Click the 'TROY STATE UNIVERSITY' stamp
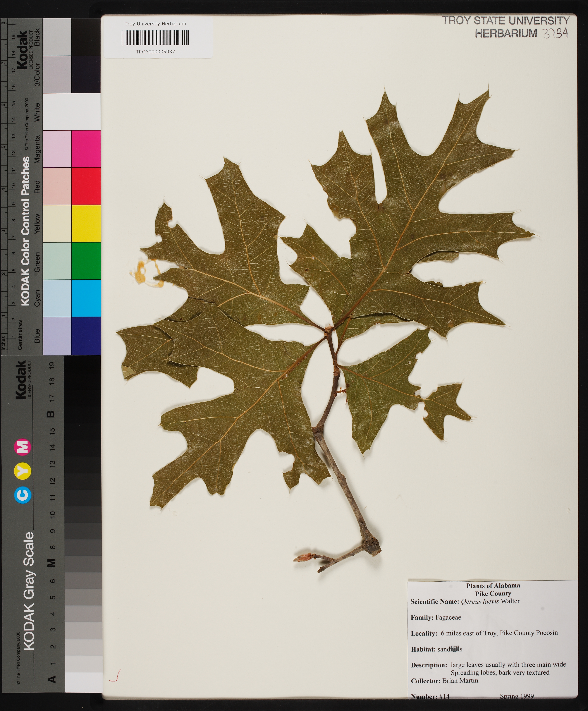This screenshot has width=588, height=711. (x=506, y=21)
